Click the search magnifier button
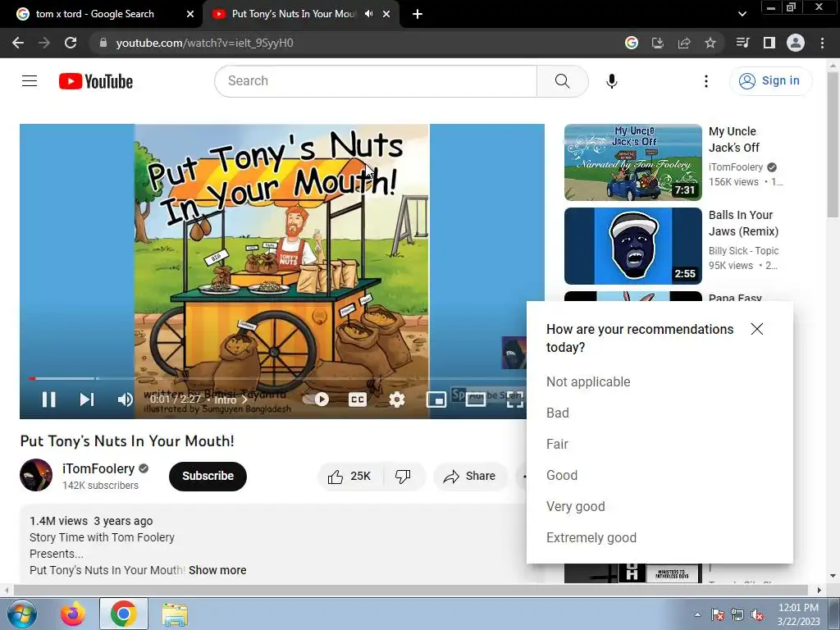 [563, 81]
